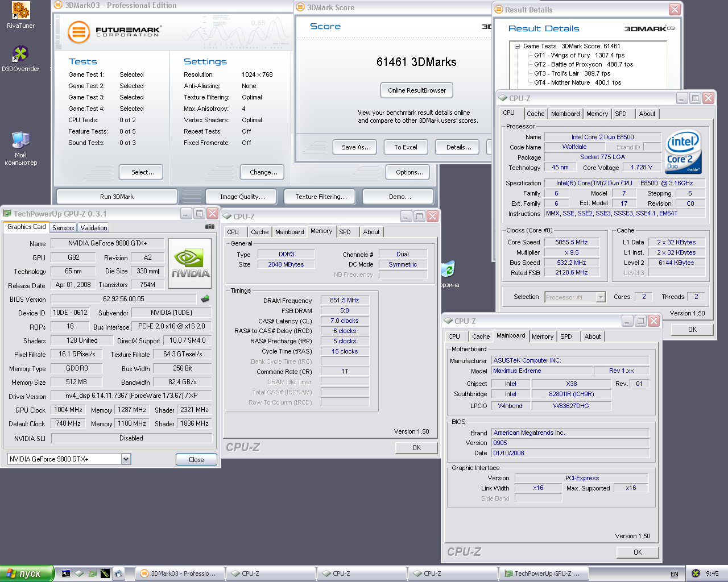Click the NVIDIA logo in GPU-Z
This screenshot has height=582, width=728.
tap(191, 263)
